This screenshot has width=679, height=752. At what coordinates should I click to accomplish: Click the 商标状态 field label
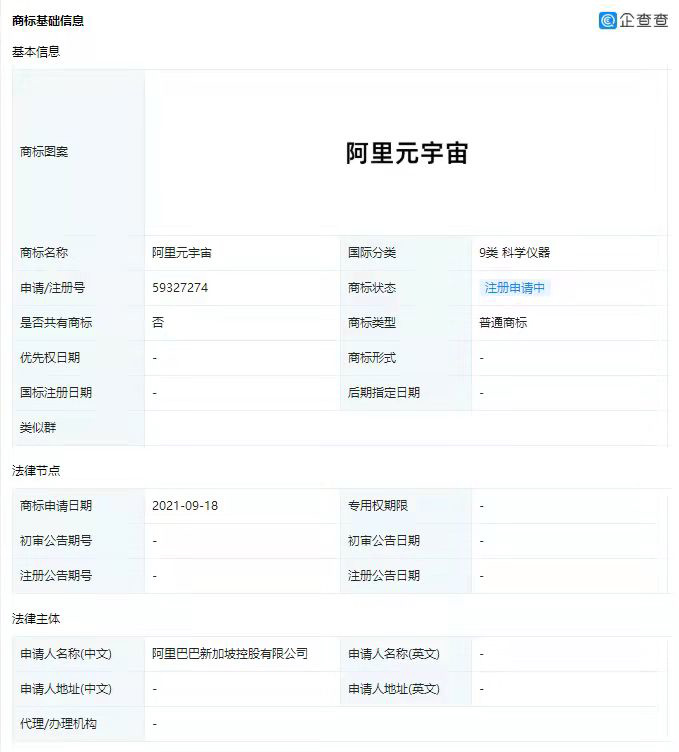(372, 288)
